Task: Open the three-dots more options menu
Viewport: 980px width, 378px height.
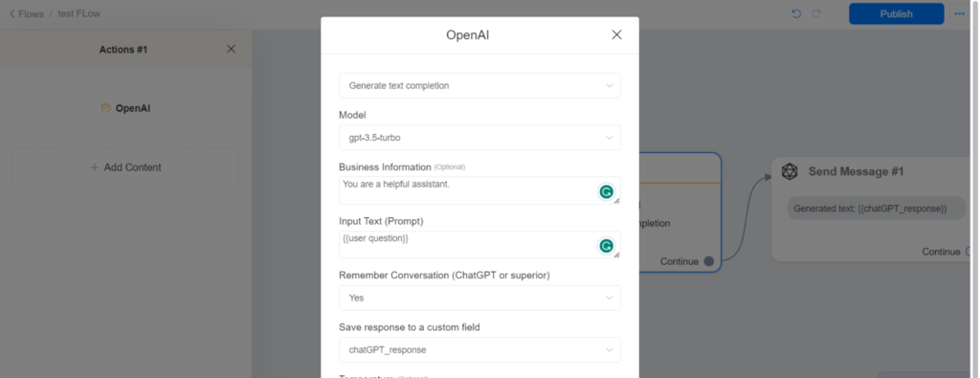Action: pyautogui.click(x=959, y=13)
